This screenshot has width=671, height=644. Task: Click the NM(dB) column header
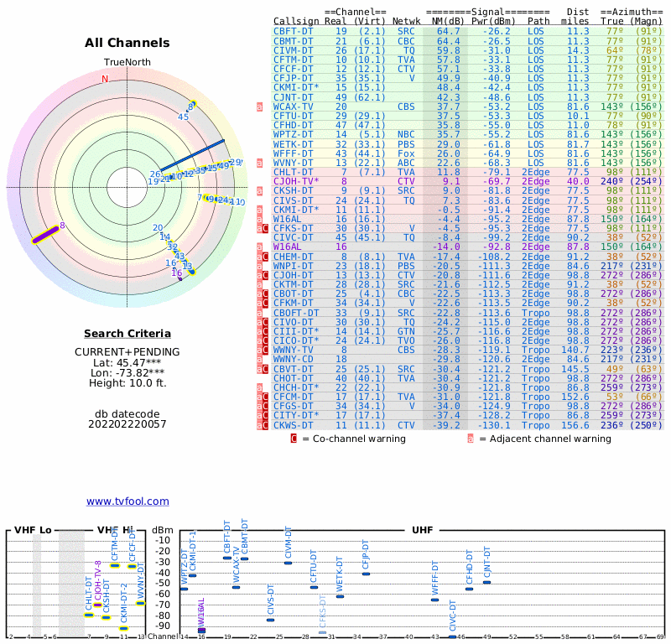(448, 22)
